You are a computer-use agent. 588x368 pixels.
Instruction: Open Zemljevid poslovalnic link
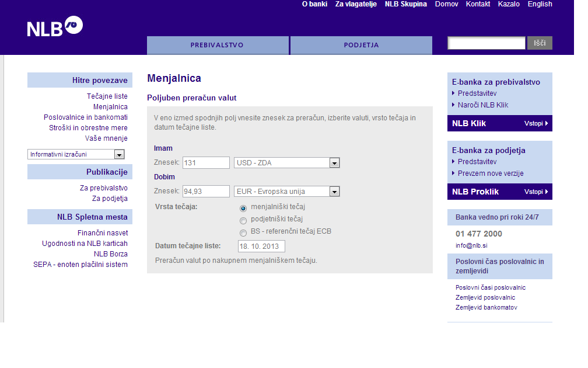pos(485,297)
